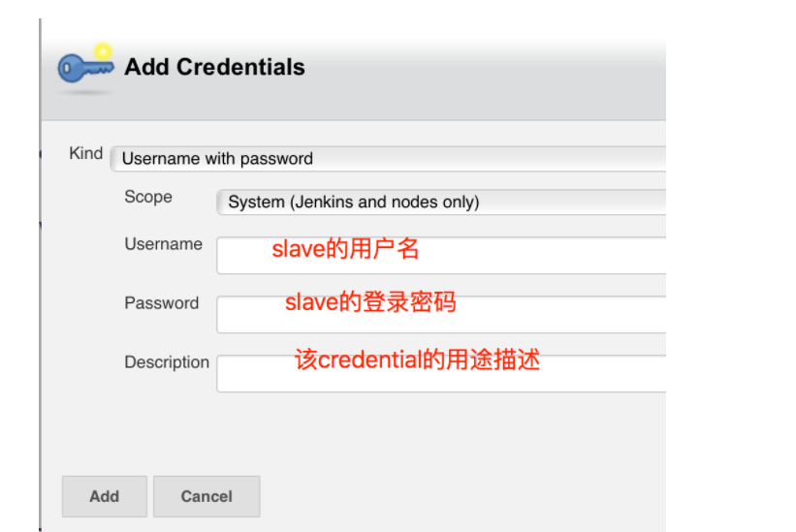This screenshot has width=796, height=532.
Task: Click the Username label
Action: pyautogui.click(x=164, y=244)
